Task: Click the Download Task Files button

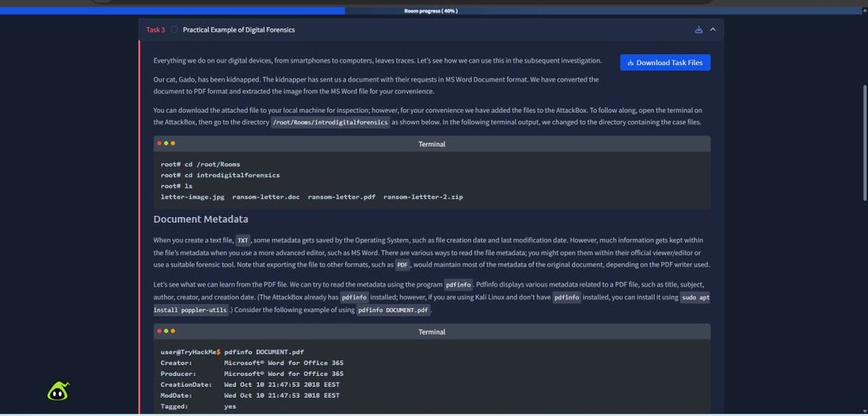Action: pyautogui.click(x=665, y=62)
